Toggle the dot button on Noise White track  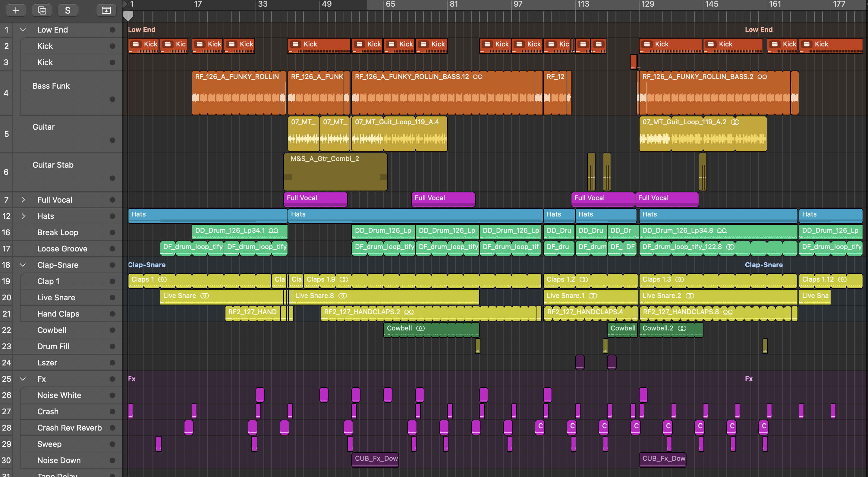[x=112, y=395]
